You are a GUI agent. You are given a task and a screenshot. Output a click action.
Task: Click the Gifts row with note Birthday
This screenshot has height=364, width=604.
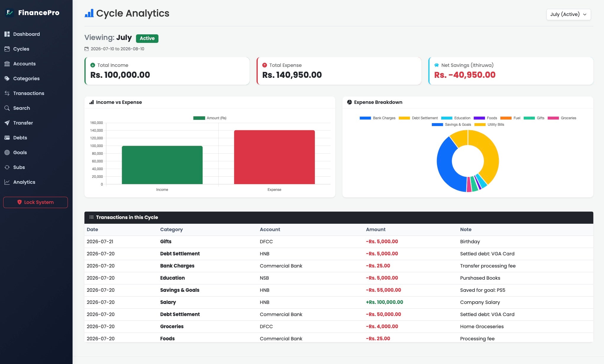coord(339,241)
